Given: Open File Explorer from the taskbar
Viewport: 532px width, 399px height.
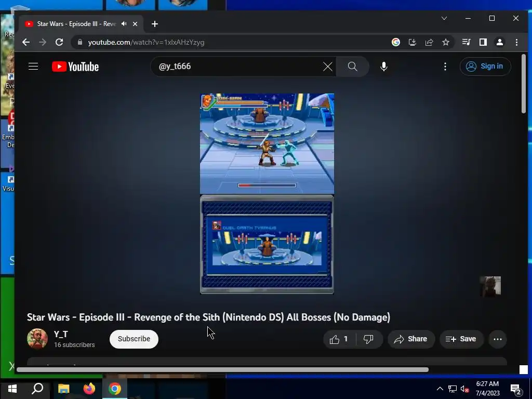Looking at the screenshot, I should [x=63, y=389].
